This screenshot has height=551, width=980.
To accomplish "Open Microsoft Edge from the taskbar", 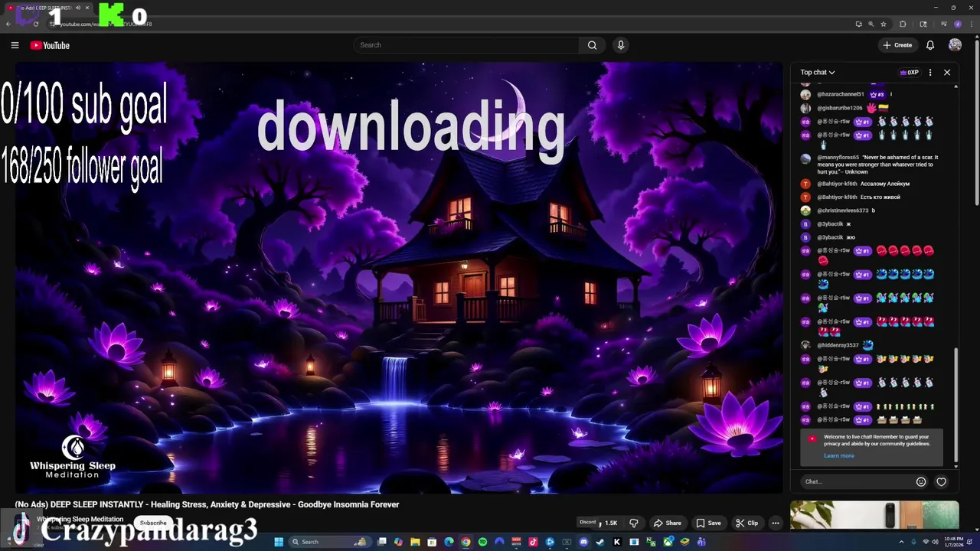I will [x=449, y=542].
